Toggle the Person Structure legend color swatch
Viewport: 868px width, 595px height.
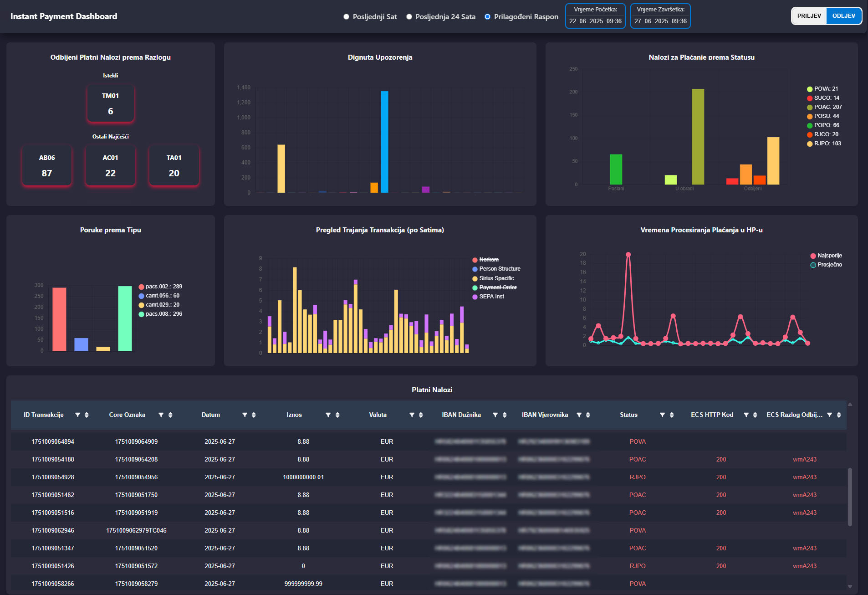(x=475, y=269)
